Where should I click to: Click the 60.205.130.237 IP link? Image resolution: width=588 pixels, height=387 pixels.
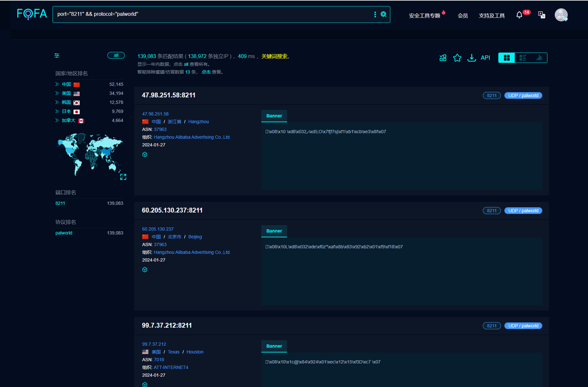(158, 229)
